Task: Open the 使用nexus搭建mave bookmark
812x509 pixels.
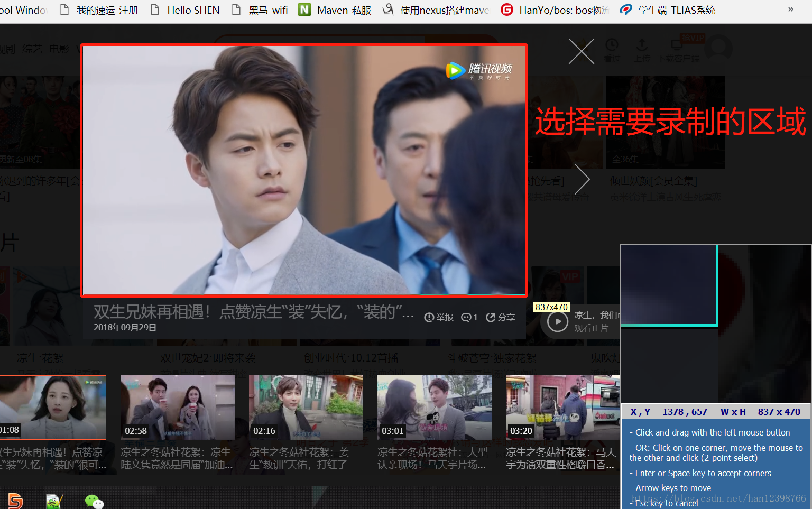Action: point(436,10)
